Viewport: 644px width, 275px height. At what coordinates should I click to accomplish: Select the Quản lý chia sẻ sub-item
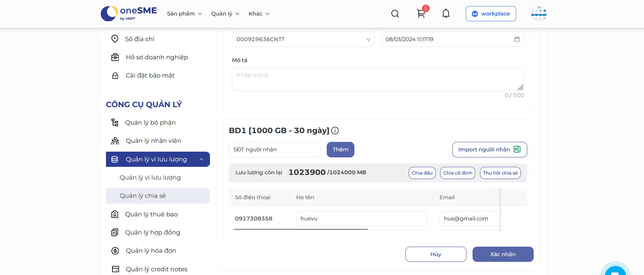158,196
